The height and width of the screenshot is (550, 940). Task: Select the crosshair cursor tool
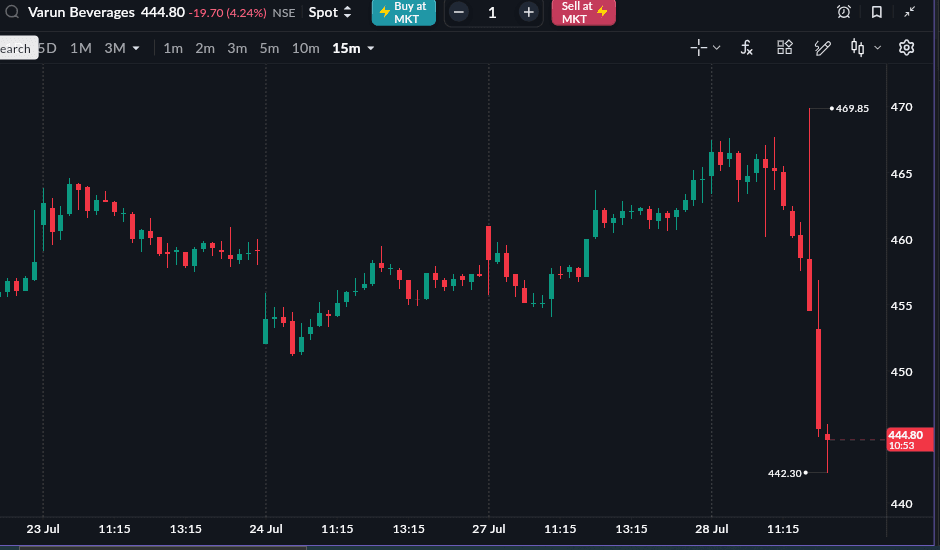[x=698, y=48]
